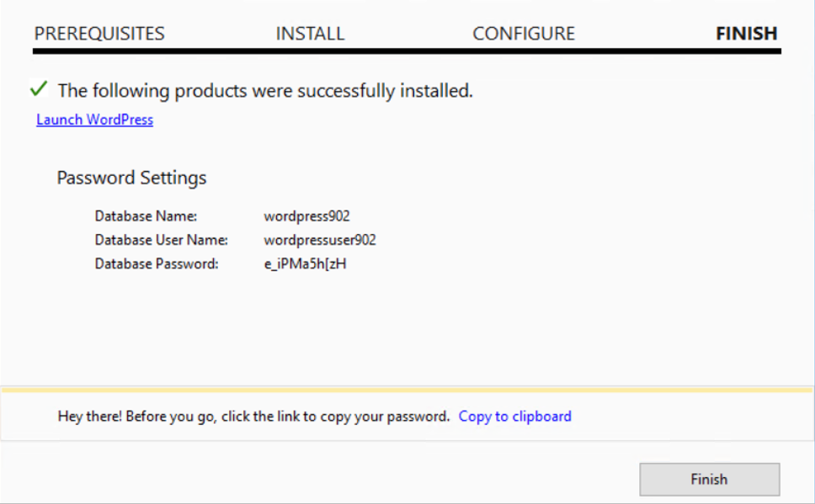Click the Database User Name: label
Screen dimensions: 815x504
(x=161, y=240)
